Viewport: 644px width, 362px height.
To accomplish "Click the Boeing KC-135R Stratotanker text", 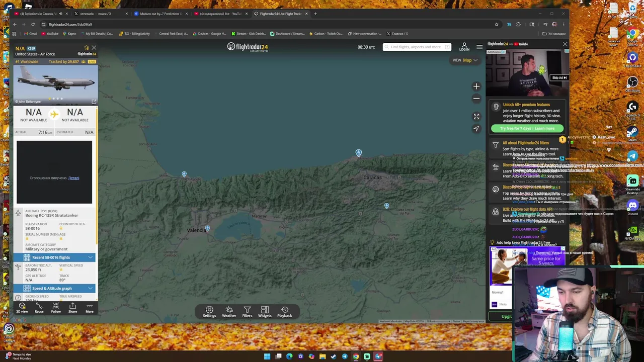I will [51, 215].
